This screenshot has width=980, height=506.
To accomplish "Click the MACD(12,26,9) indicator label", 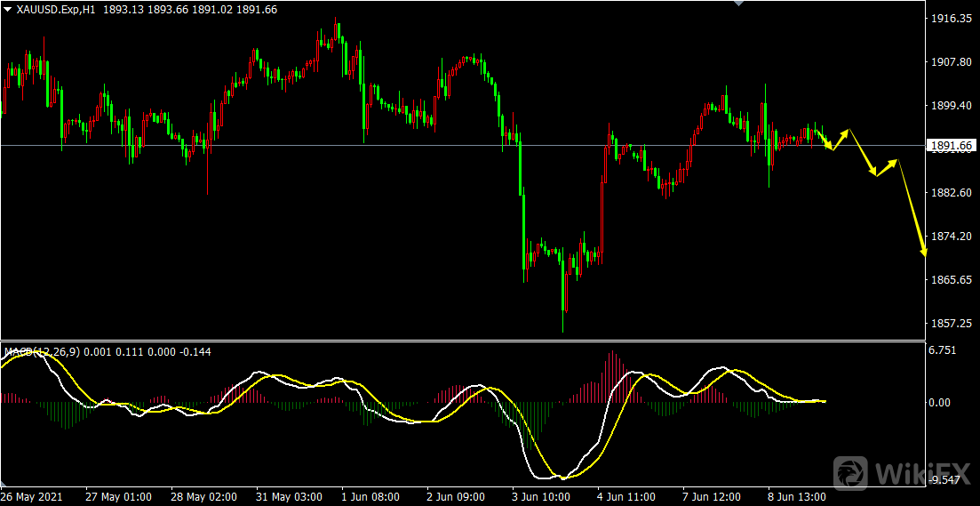I will pyautogui.click(x=41, y=352).
